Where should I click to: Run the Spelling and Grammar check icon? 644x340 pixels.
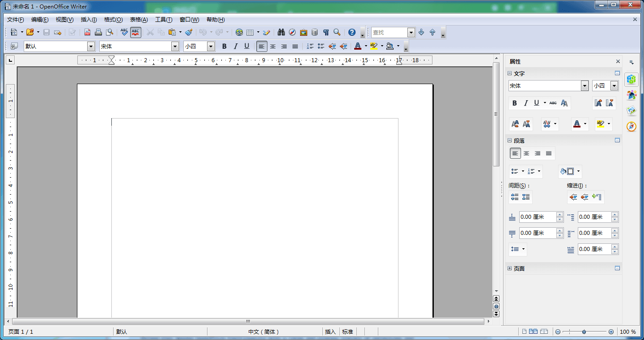(x=124, y=32)
